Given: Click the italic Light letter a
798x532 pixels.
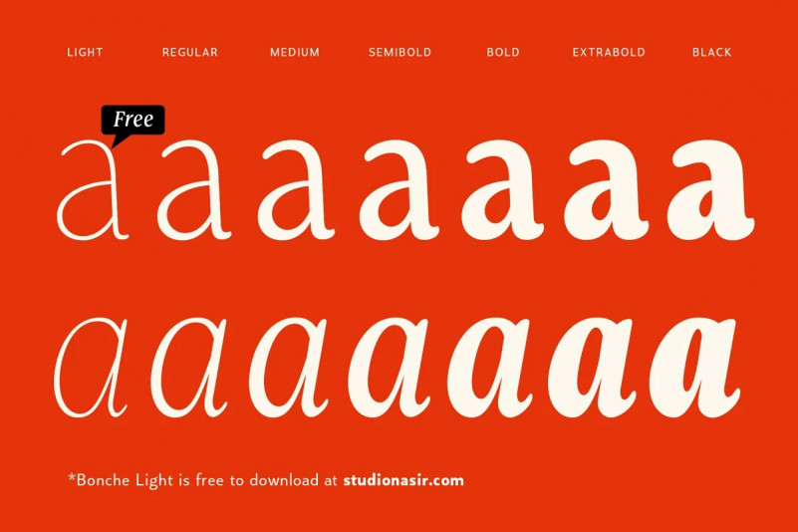Looking at the screenshot, I should pos(91,368).
